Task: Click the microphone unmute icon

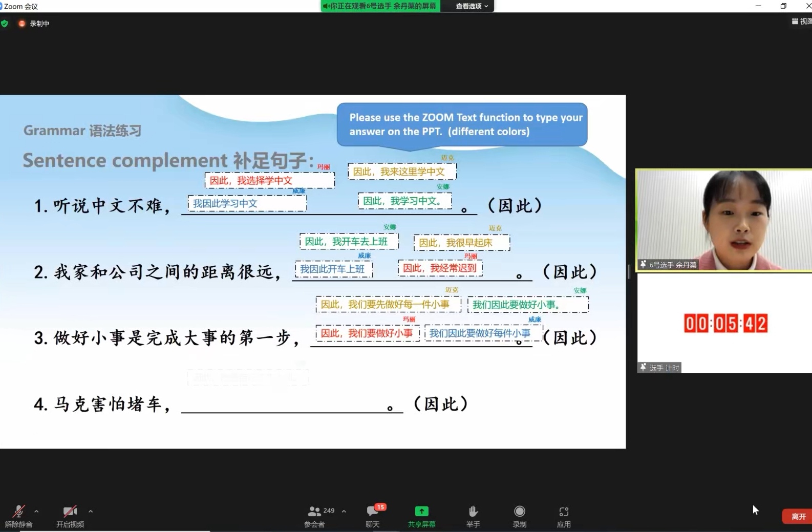Action: (x=18, y=512)
